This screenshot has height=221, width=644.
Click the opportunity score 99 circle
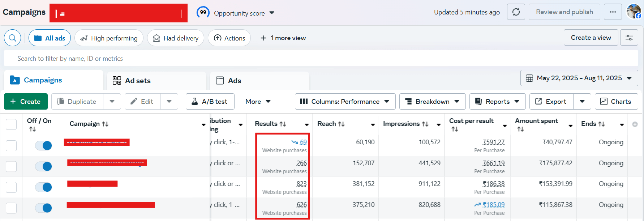coord(203,12)
